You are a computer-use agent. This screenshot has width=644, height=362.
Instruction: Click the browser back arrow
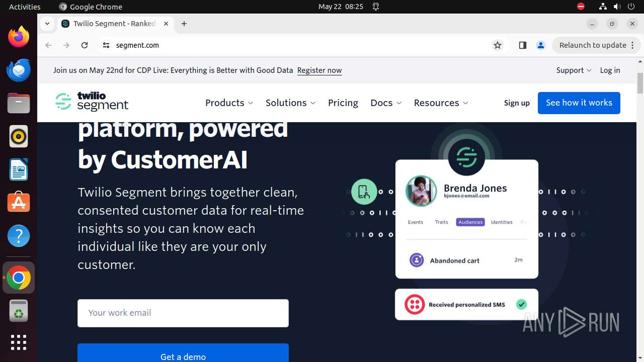(48, 45)
